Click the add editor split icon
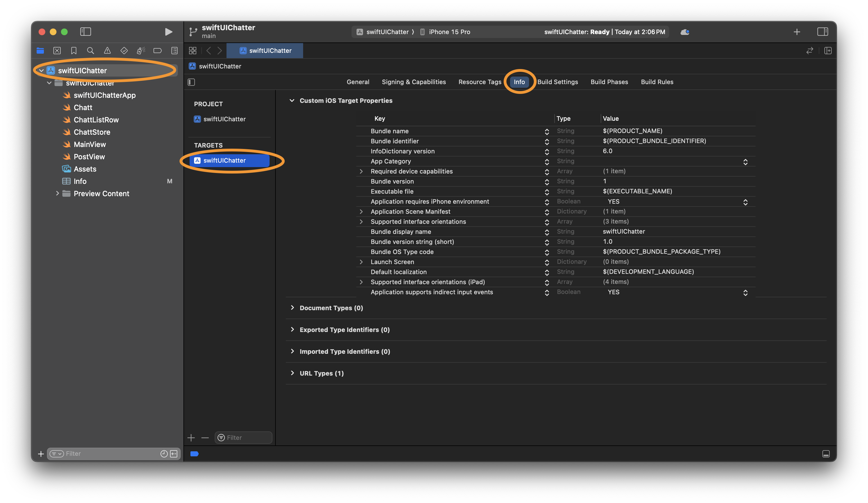This screenshot has height=503, width=868. click(x=828, y=51)
